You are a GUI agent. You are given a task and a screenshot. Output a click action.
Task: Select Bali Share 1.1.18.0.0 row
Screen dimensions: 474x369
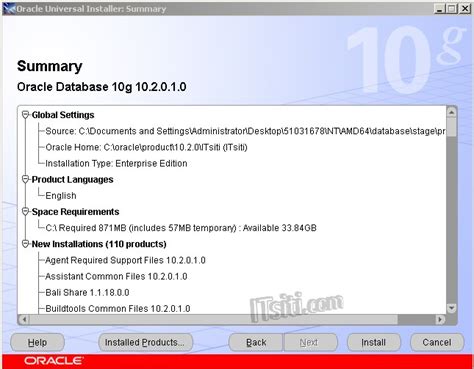(x=87, y=293)
